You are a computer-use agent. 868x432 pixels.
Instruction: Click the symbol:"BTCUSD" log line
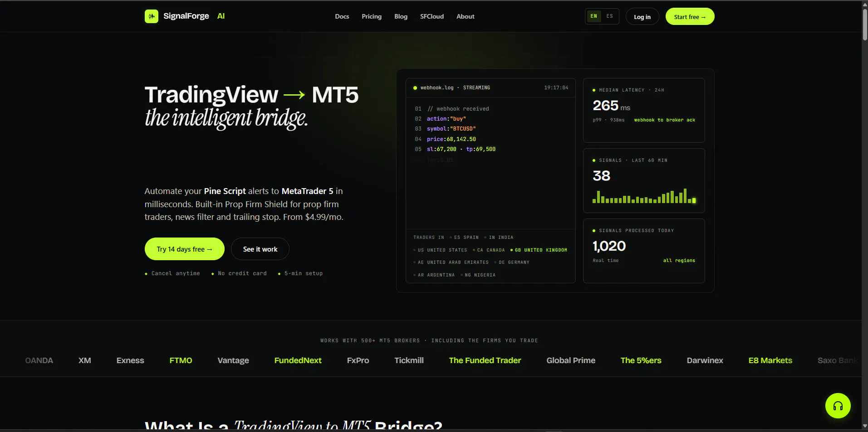[451, 129]
